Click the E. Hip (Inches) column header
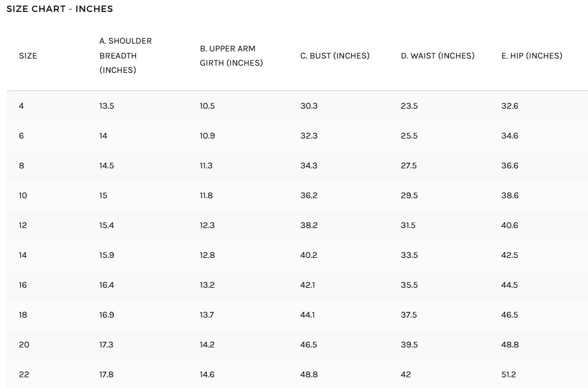 [x=531, y=56]
